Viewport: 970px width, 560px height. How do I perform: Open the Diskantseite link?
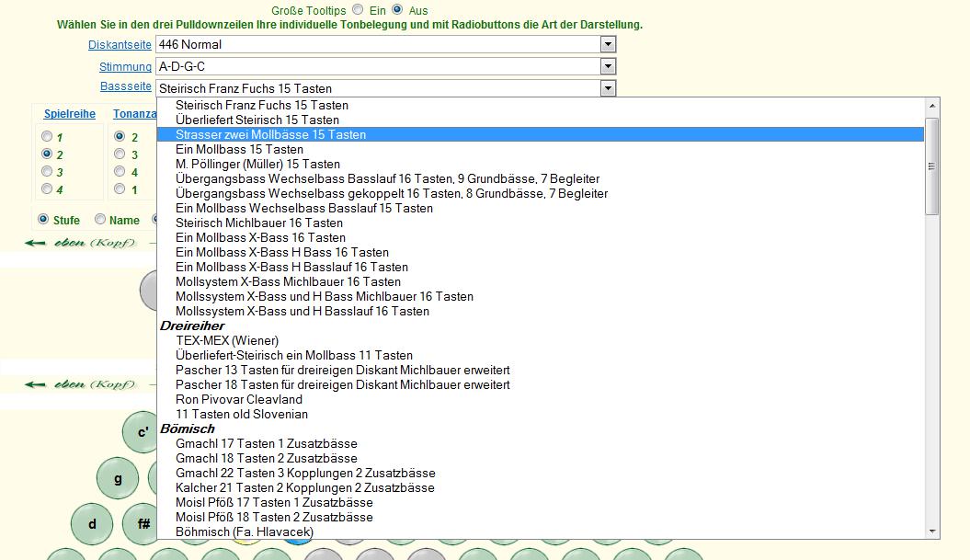pyautogui.click(x=120, y=45)
